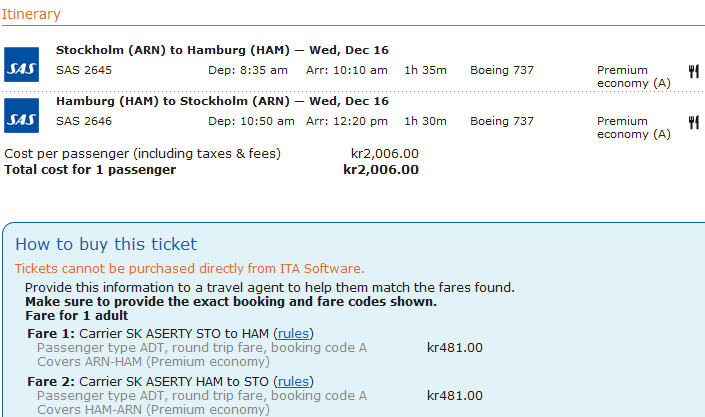The height and width of the screenshot is (417, 705).
Task: Click Fare 2 price kr481.00
Action: click(454, 395)
